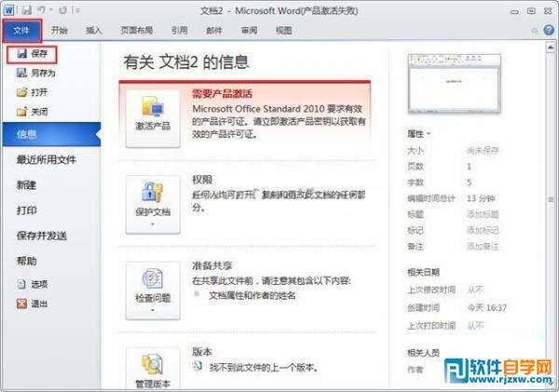Open the 帮助 section

coord(26,261)
